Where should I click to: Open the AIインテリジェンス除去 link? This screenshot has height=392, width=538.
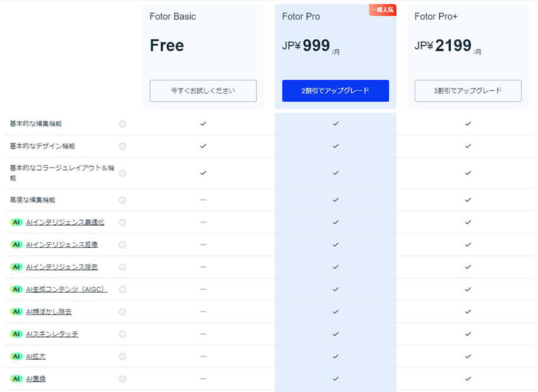click(62, 267)
